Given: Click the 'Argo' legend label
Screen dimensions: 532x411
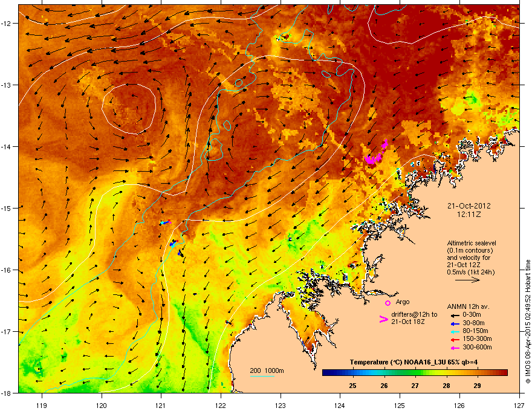Looking at the screenshot, I should click(x=403, y=302).
